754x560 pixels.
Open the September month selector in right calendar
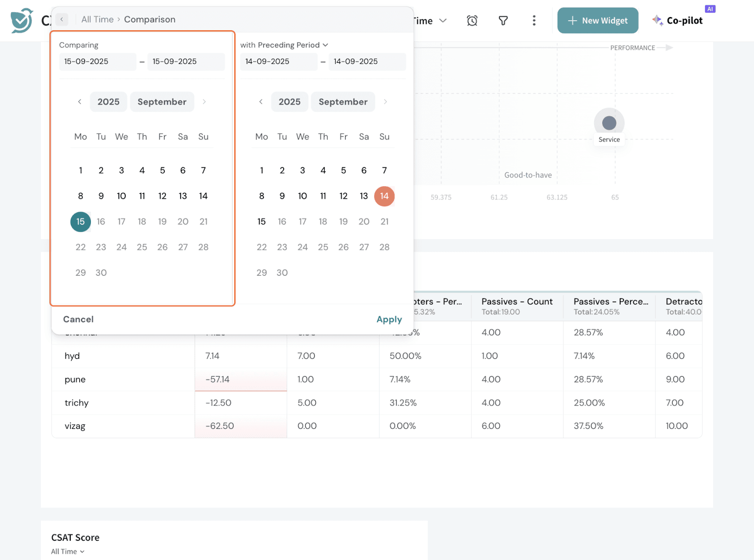click(x=343, y=102)
